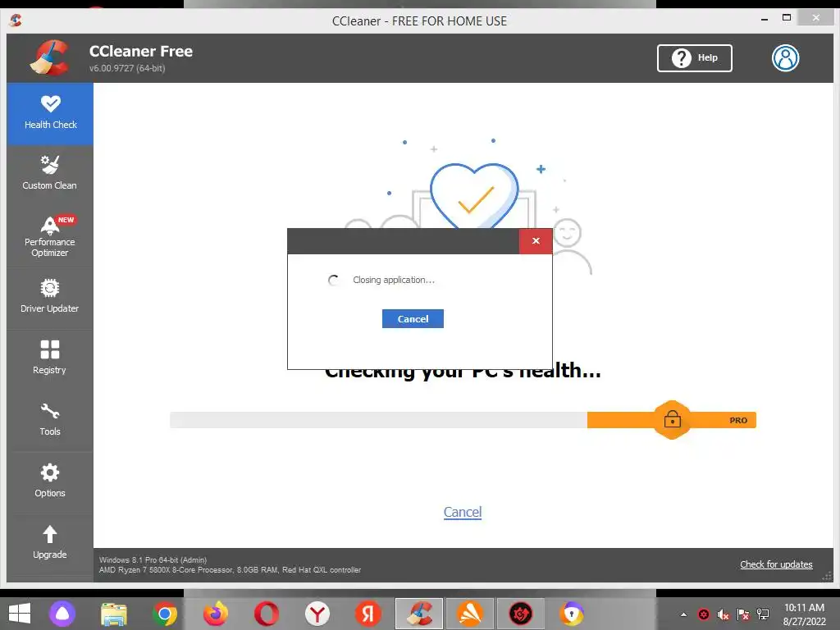This screenshot has width=840, height=630.
Task: Click the PRO lock icon on progress bar
Action: tap(673, 419)
